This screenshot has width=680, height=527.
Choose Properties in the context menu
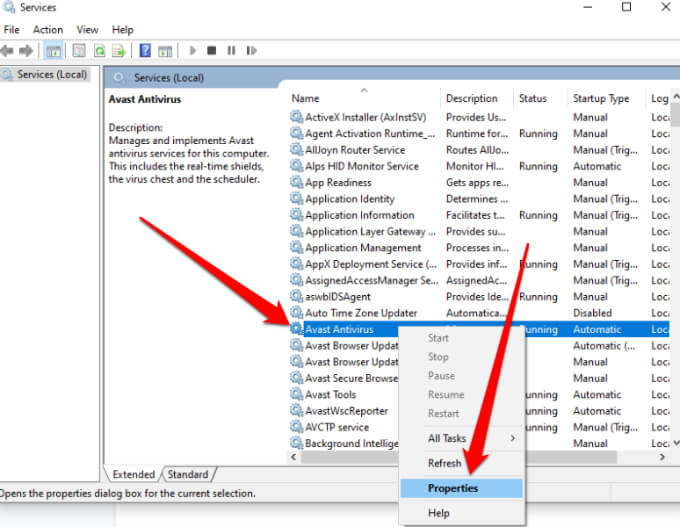click(452, 488)
